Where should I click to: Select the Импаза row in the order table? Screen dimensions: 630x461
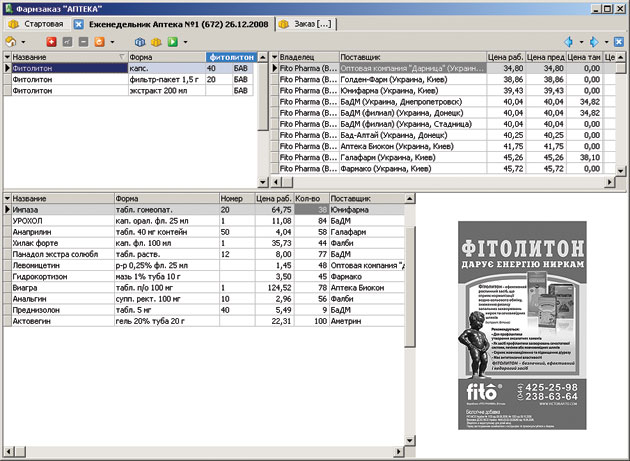coord(204,210)
